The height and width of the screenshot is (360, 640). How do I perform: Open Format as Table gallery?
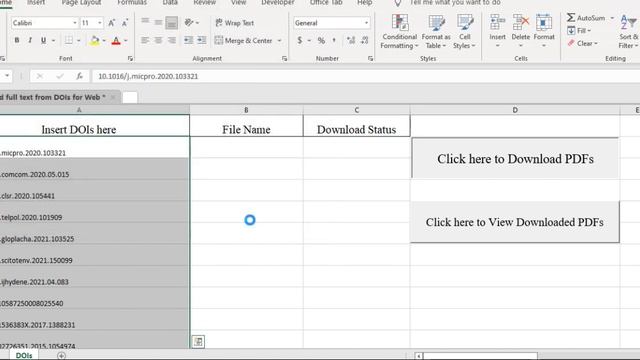pos(436,31)
